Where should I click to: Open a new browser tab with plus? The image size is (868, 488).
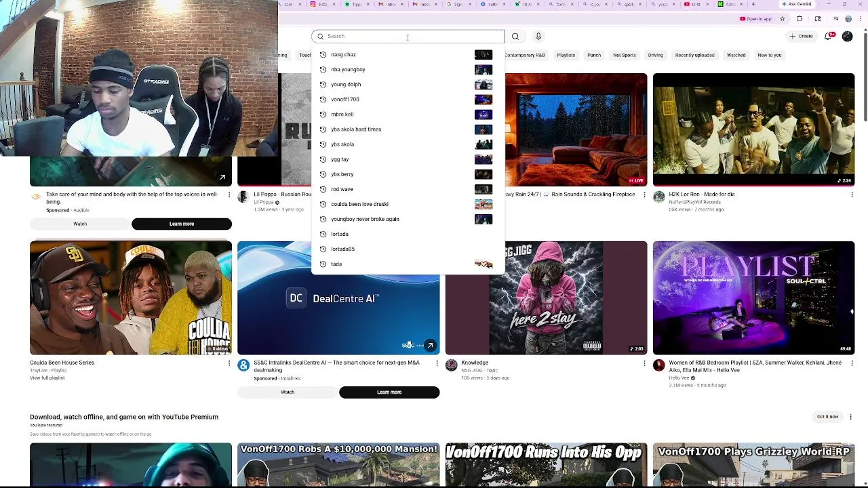pyautogui.click(x=753, y=4)
